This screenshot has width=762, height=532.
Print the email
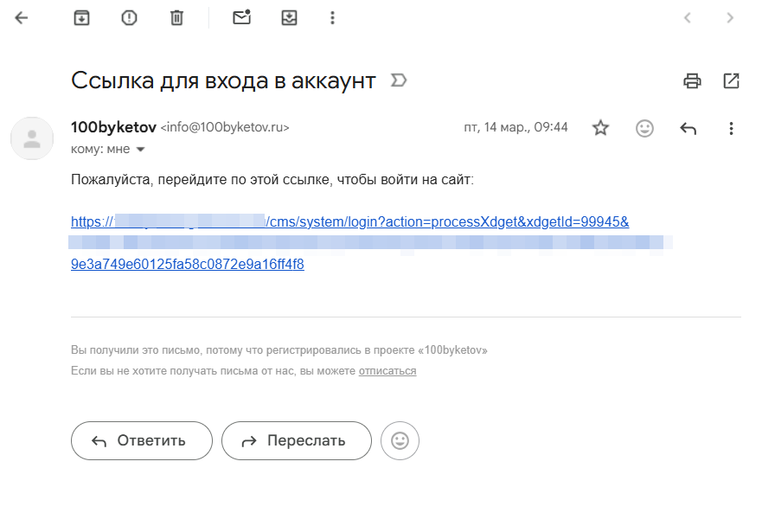point(691,80)
